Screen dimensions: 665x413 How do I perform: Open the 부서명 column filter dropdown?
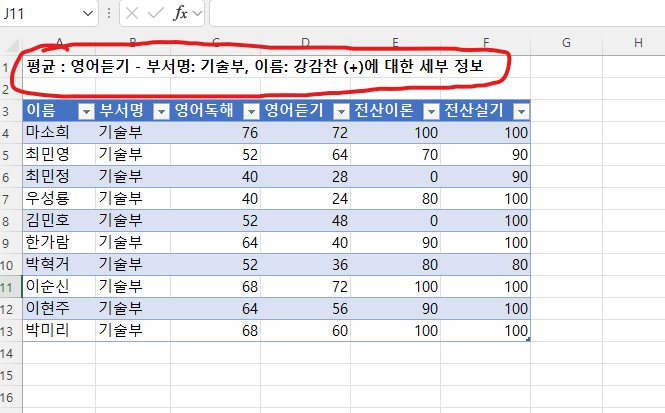(159, 111)
